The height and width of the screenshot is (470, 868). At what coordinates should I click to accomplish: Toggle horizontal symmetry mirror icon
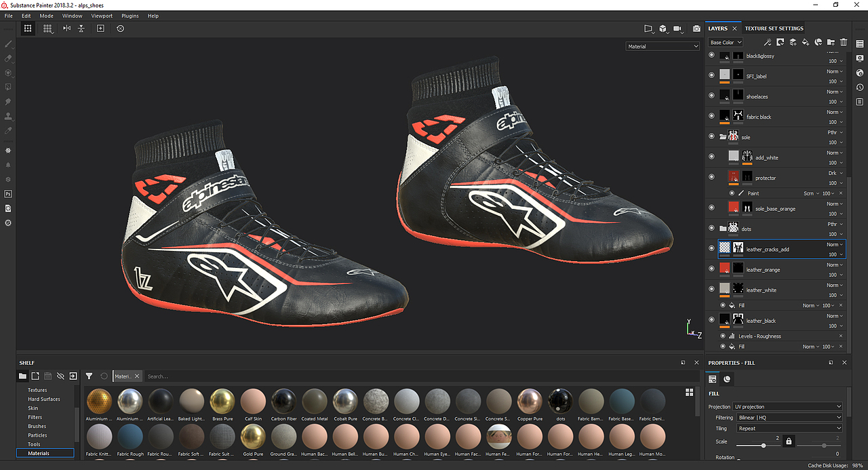(x=66, y=28)
